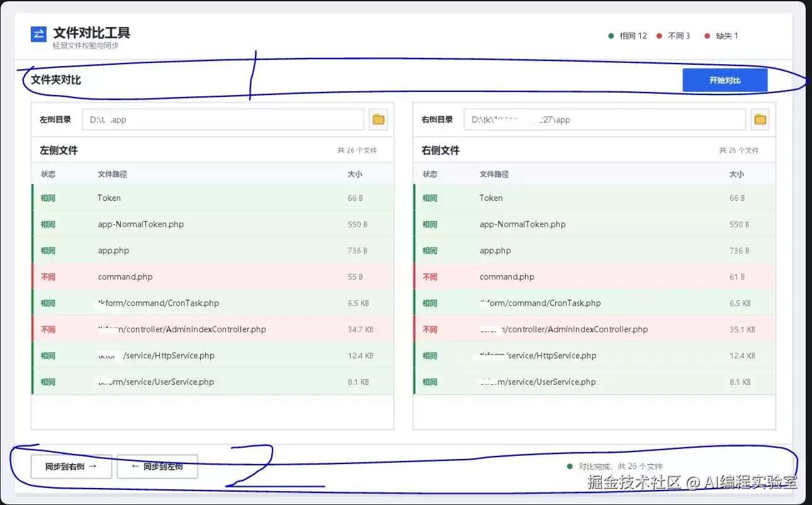Select app.php row in 右侧文件 list
Viewport: 812px width, 505px height.
595,251
